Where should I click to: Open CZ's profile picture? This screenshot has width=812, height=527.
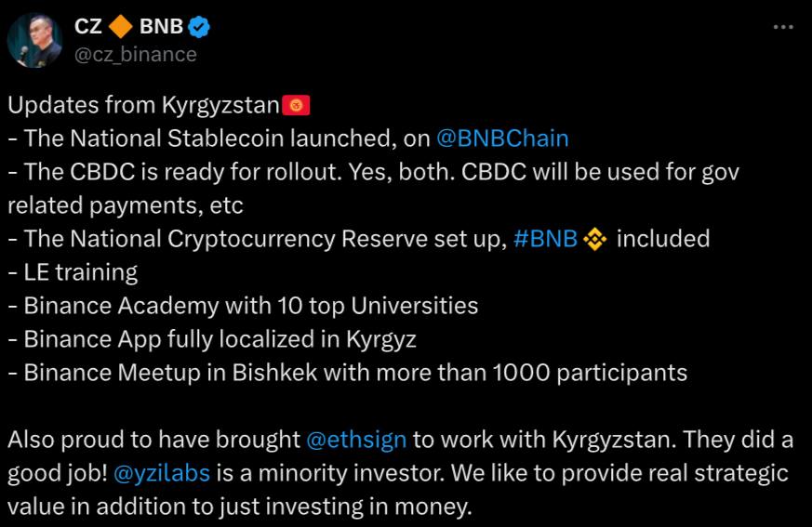pos(34,41)
